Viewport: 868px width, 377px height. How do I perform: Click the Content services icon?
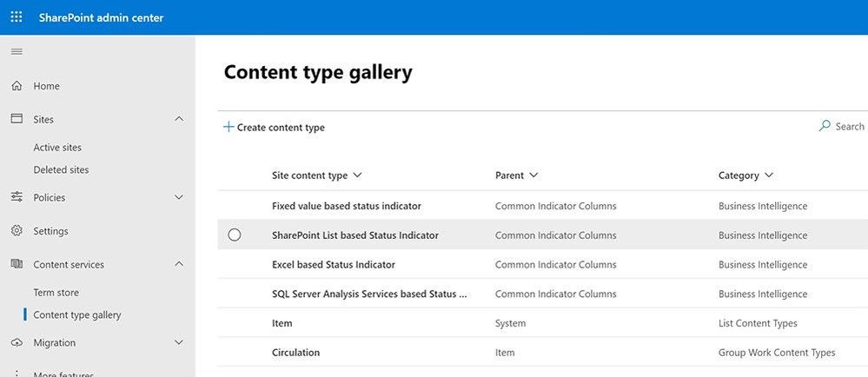coord(17,264)
